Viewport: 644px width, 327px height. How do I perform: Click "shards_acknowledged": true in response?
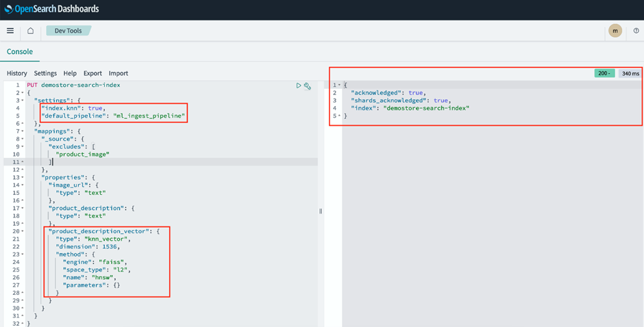coord(401,101)
